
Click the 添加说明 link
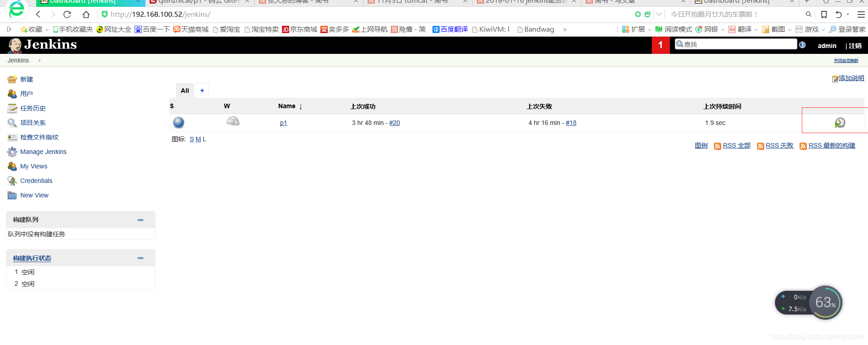pos(852,78)
